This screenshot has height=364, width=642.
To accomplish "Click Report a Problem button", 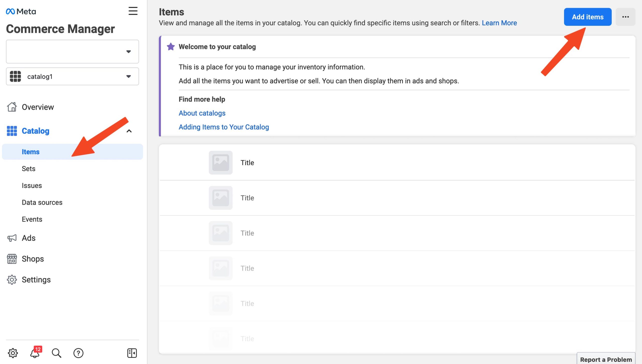I will click(606, 359).
